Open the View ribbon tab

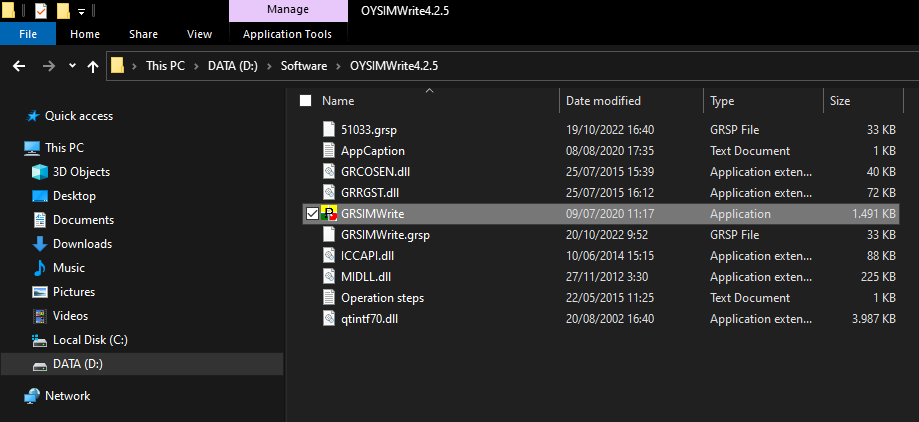pos(199,34)
